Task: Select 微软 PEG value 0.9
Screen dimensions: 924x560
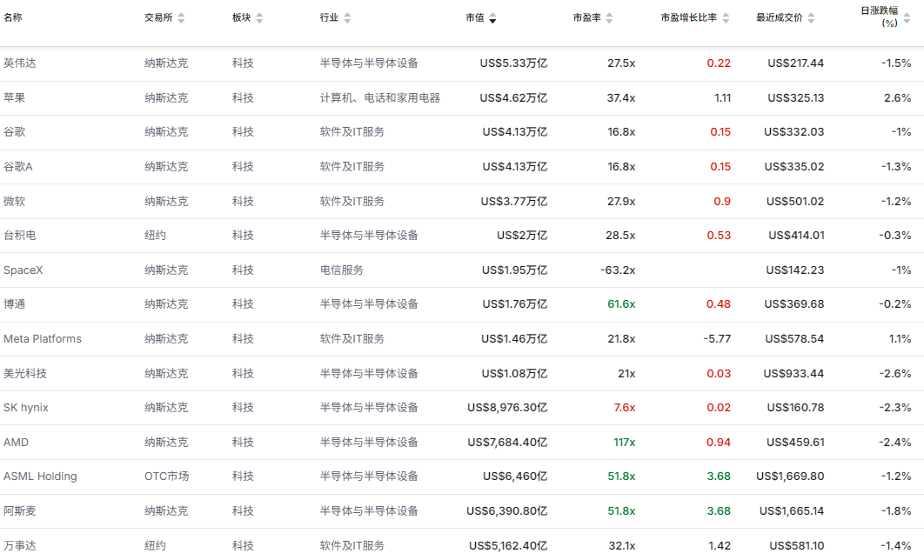Action: (x=722, y=202)
